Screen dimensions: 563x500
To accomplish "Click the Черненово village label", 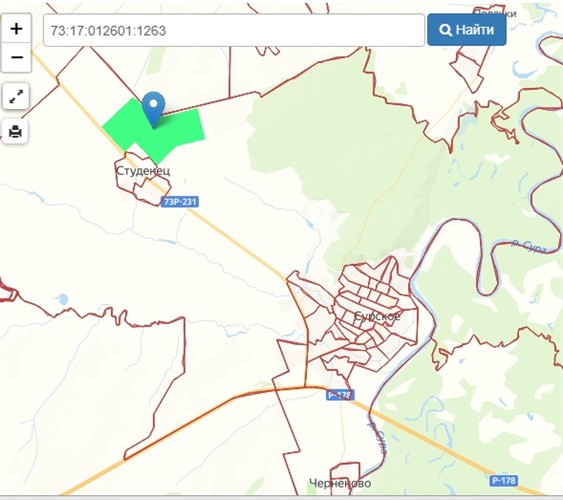I will click(x=340, y=483).
